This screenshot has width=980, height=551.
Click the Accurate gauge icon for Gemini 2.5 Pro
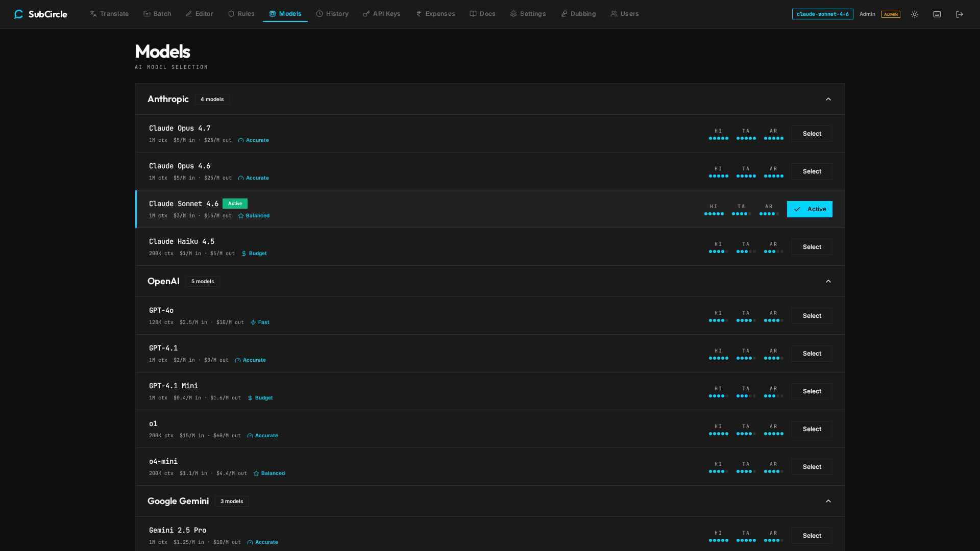click(x=250, y=542)
